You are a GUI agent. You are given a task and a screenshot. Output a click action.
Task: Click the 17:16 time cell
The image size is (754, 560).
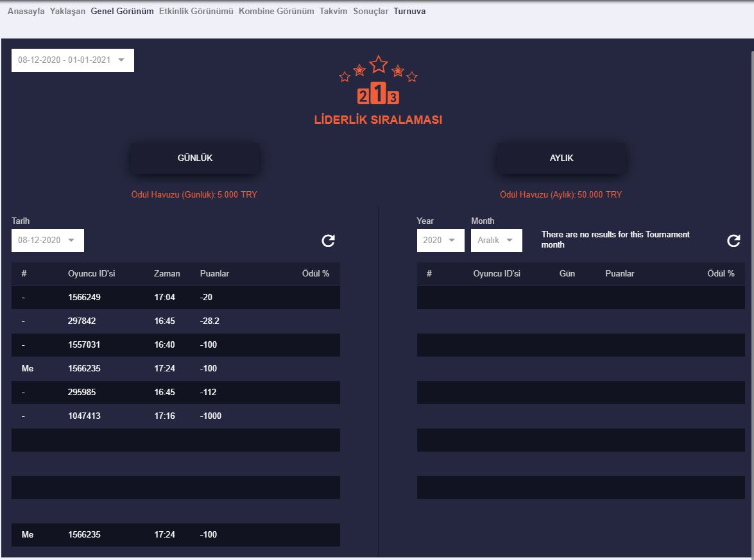click(x=164, y=416)
